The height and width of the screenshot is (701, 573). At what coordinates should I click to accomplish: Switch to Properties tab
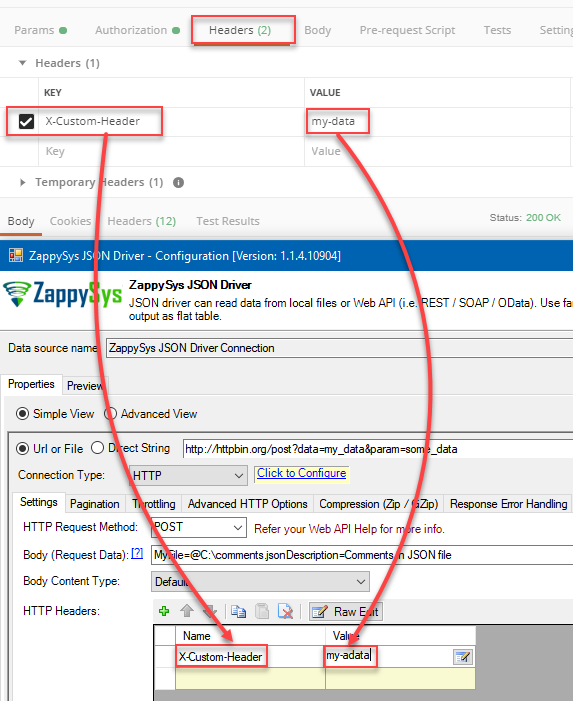pos(31,384)
